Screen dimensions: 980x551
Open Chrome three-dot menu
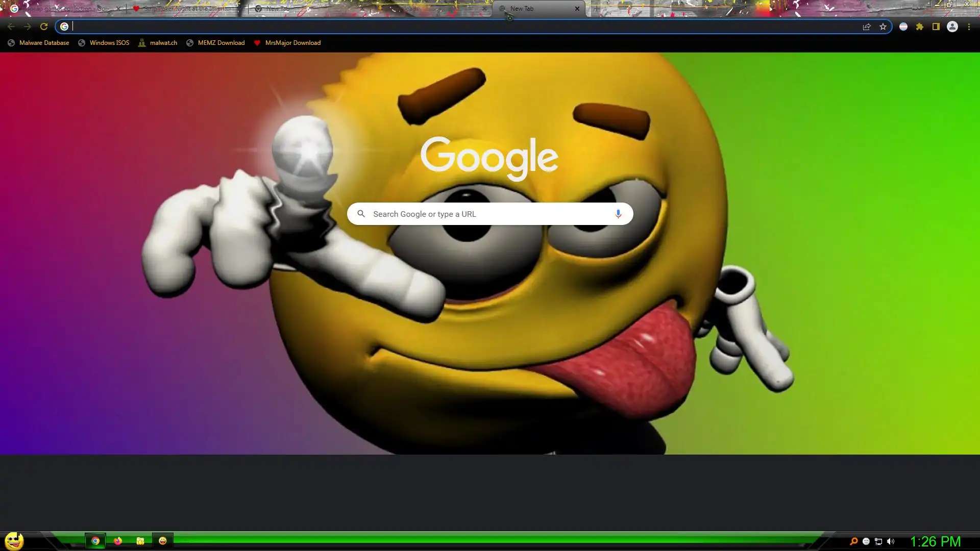(x=969, y=27)
